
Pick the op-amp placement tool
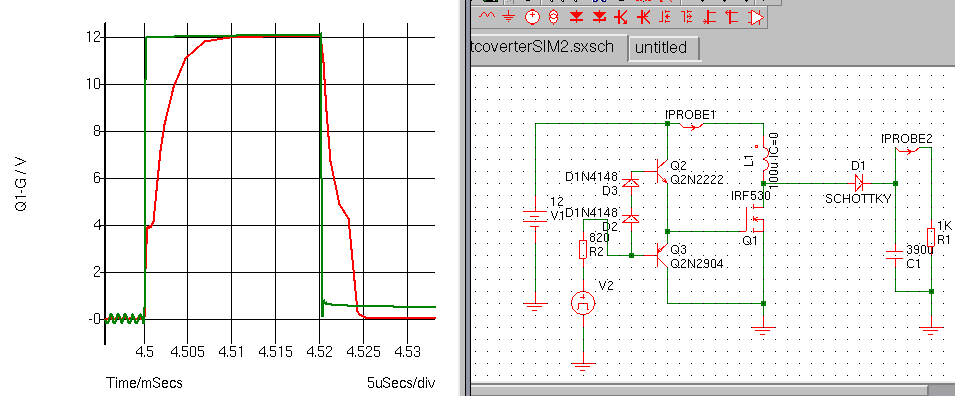[756, 17]
